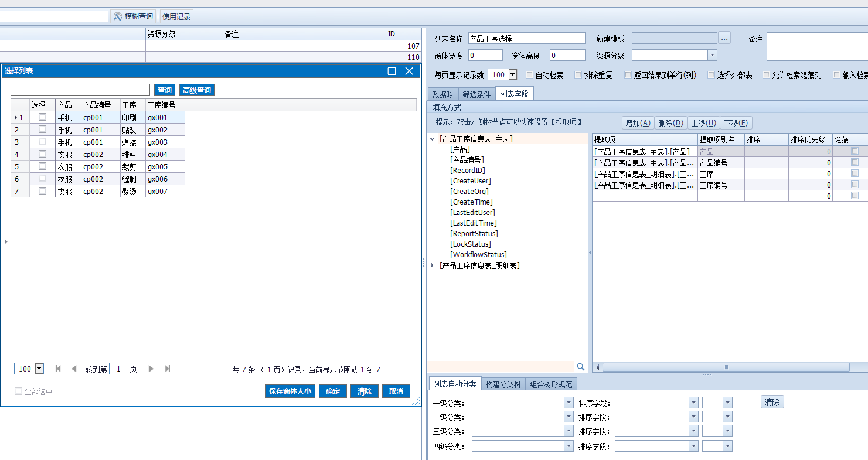Maximize the 选择列表 dialog
The width and height of the screenshot is (868, 460).
click(x=392, y=71)
